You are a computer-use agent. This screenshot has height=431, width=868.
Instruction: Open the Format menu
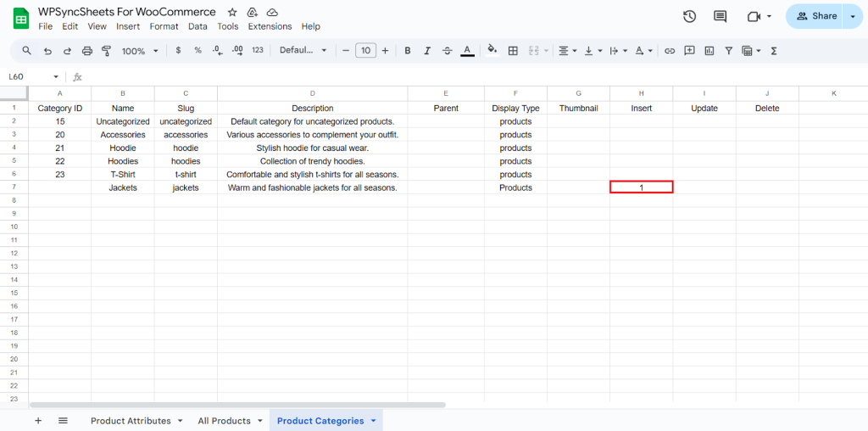(164, 26)
